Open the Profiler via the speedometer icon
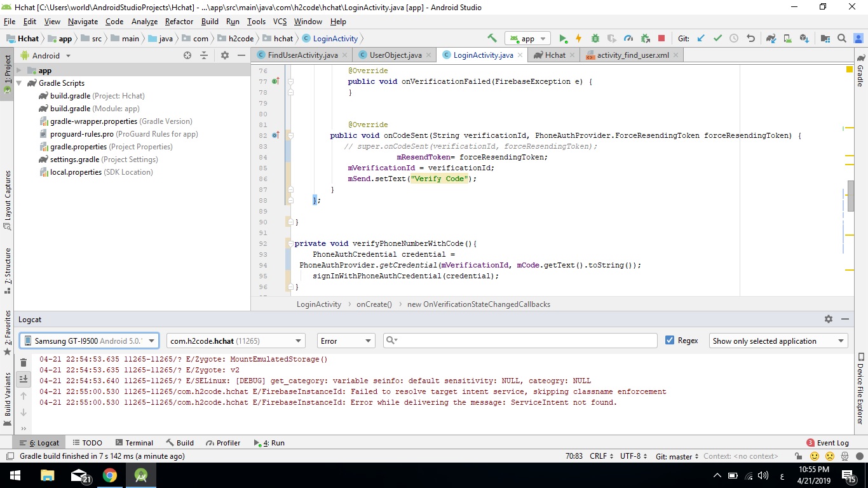868x488 pixels. point(629,38)
